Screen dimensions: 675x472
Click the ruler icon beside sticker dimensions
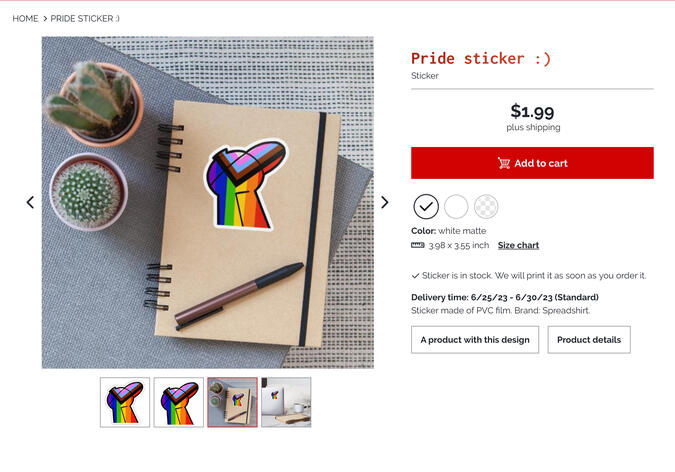(418, 245)
